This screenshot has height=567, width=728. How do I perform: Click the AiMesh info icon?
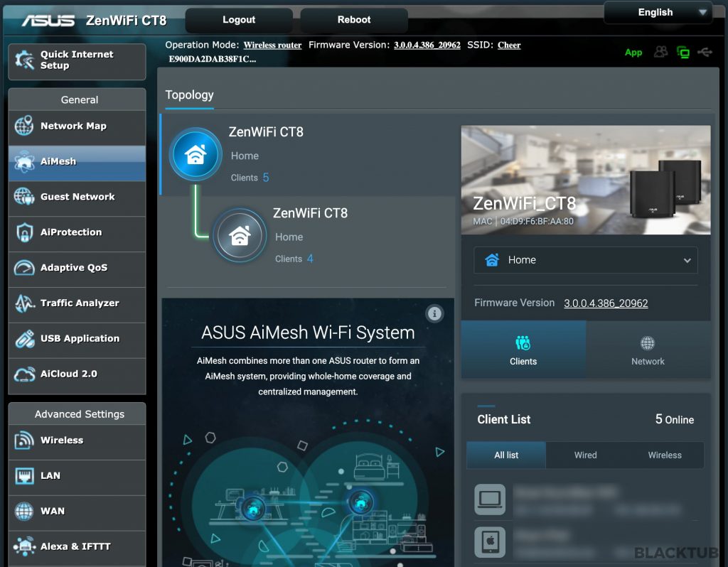click(x=434, y=313)
